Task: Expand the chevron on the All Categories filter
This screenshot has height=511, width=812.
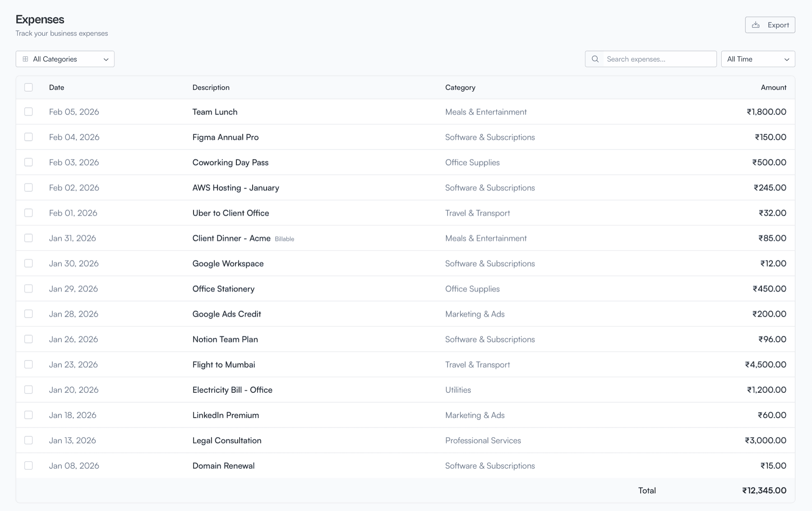Action: point(106,59)
